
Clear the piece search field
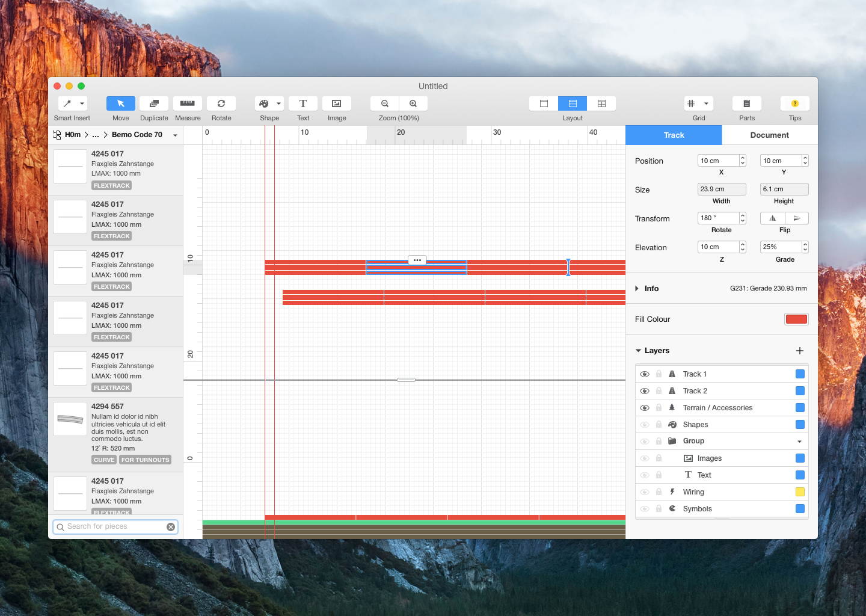171,527
